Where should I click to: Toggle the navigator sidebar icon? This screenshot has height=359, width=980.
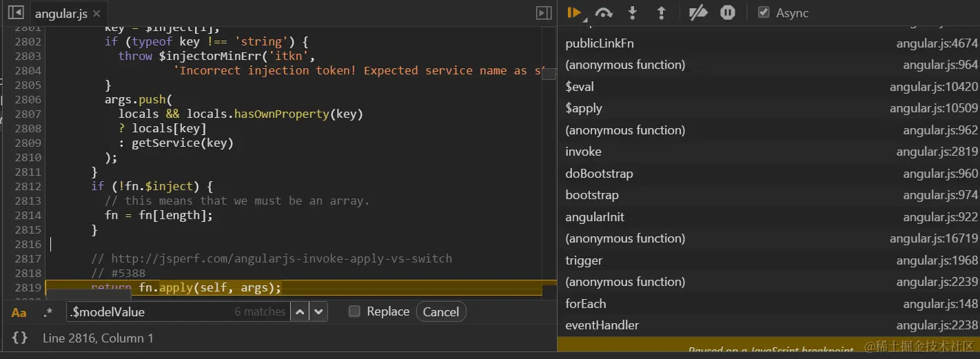(15, 12)
